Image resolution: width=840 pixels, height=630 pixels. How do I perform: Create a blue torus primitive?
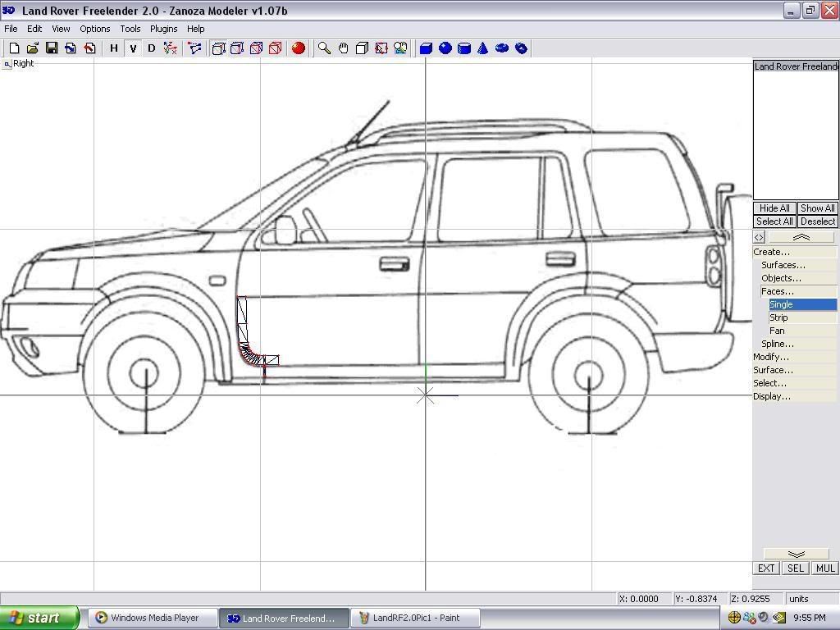tap(502, 48)
